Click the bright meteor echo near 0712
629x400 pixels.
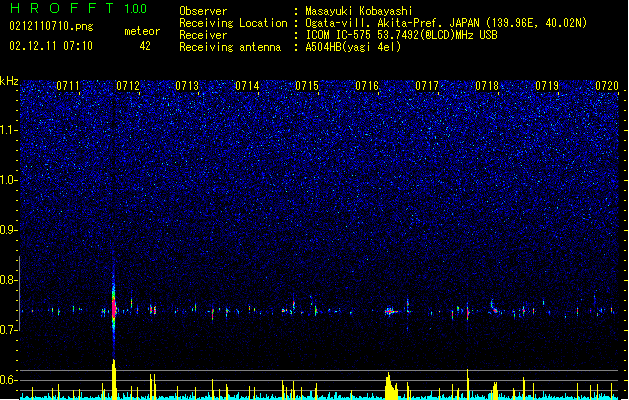pyautogui.click(x=114, y=309)
